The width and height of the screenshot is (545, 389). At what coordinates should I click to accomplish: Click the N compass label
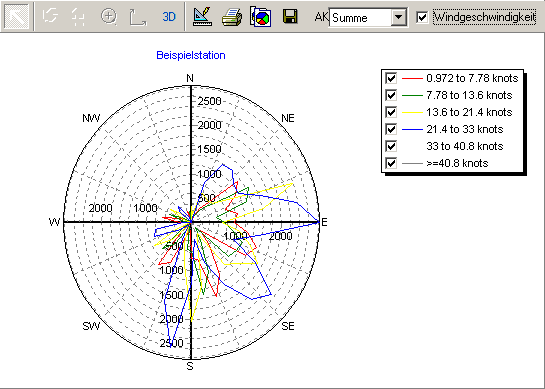click(190, 78)
